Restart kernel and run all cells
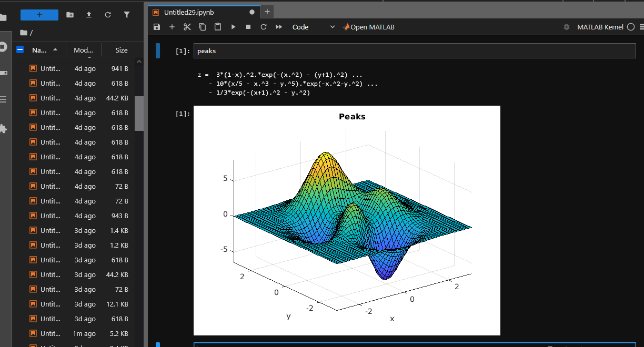The height and width of the screenshot is (347, 644). tap(279, 27)
